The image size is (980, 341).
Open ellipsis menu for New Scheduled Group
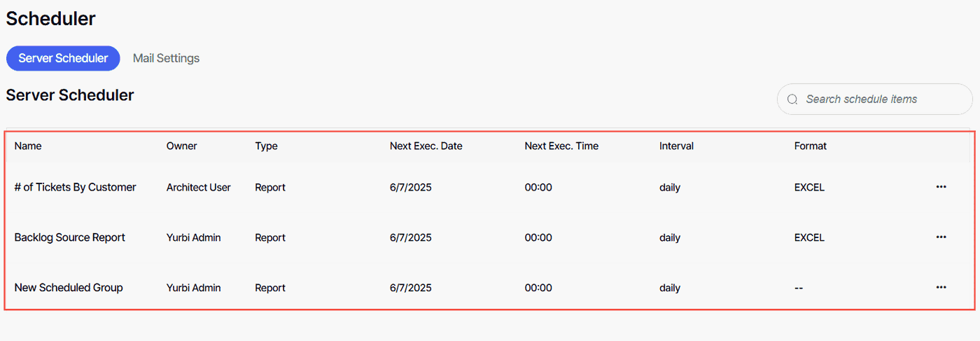pyautogui.click(x=941, y=288)
